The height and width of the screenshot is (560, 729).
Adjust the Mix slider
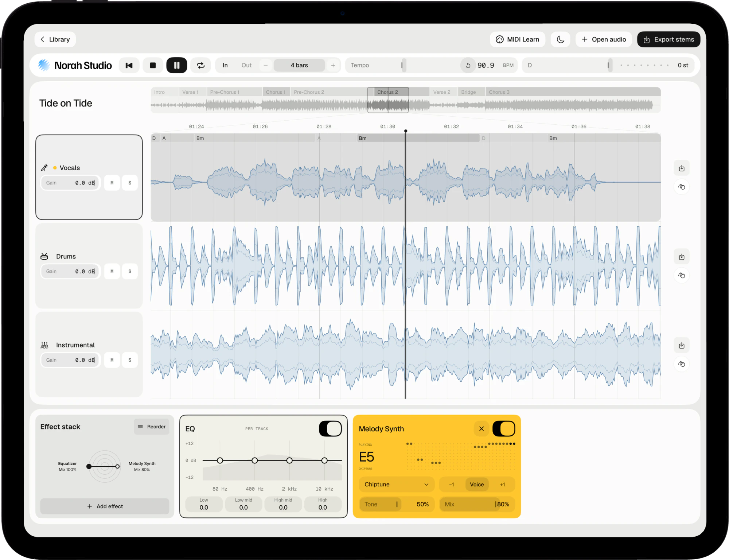tap(477, 504)
